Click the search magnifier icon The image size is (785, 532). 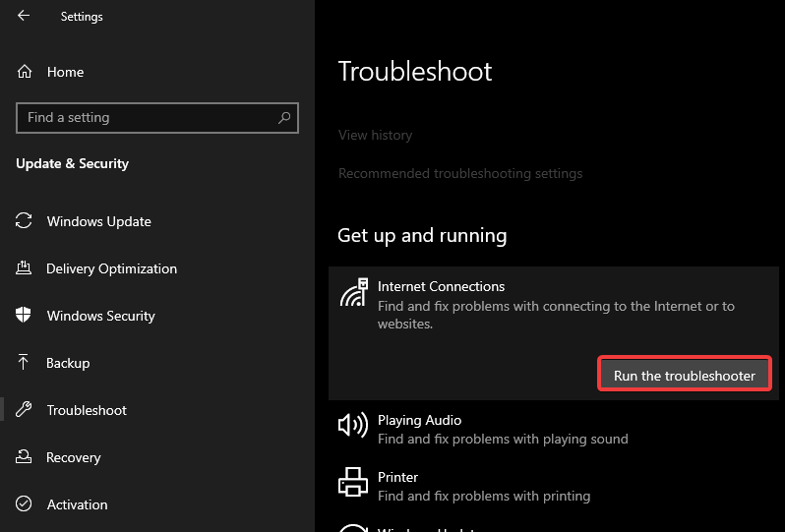pos(284,118)
